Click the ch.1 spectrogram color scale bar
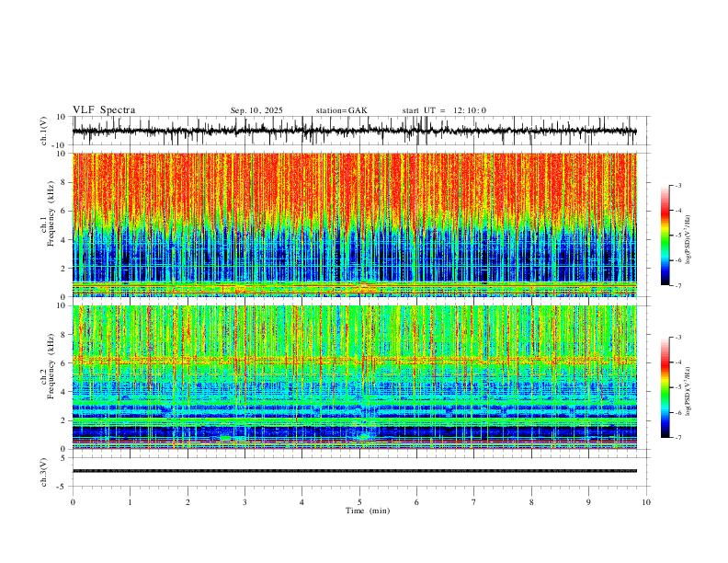This screenshot has height=563, width=728. (x=665, y=236)
